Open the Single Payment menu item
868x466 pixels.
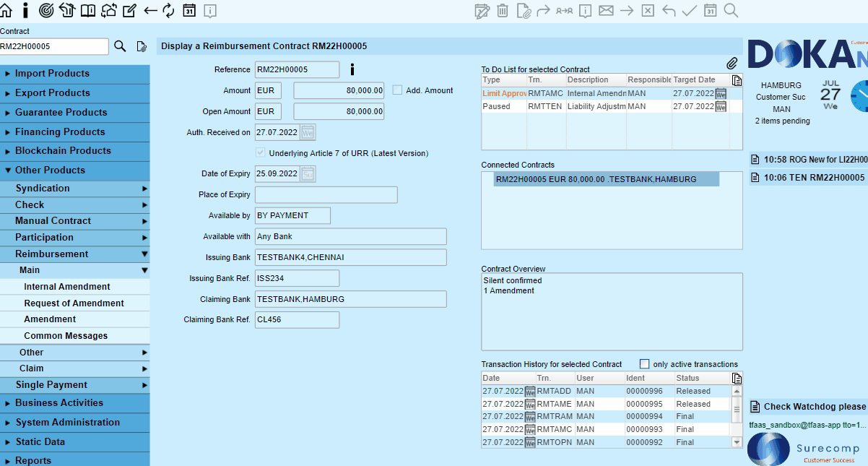(75, 385)
